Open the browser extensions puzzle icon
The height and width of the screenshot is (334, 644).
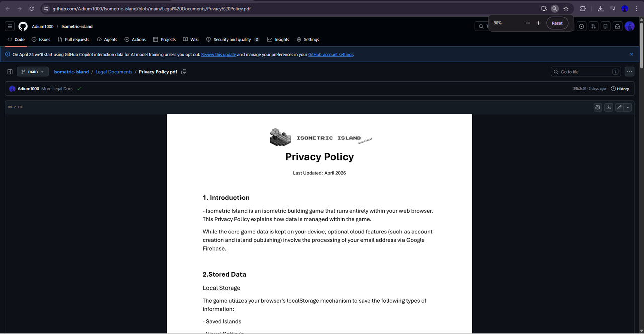click(583, 9)
